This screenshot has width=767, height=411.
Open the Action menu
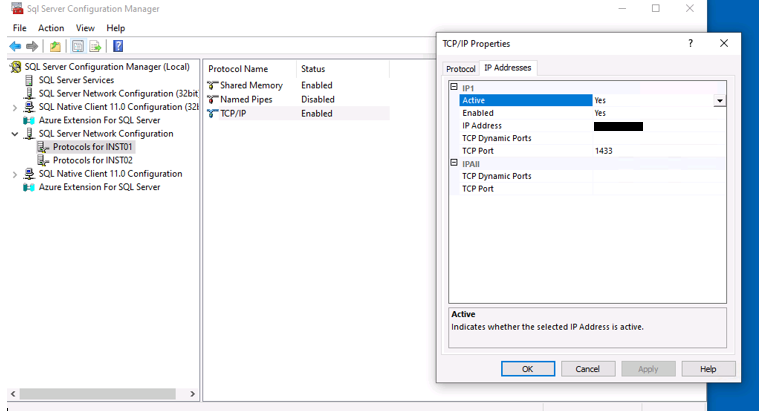click(50, 28)
